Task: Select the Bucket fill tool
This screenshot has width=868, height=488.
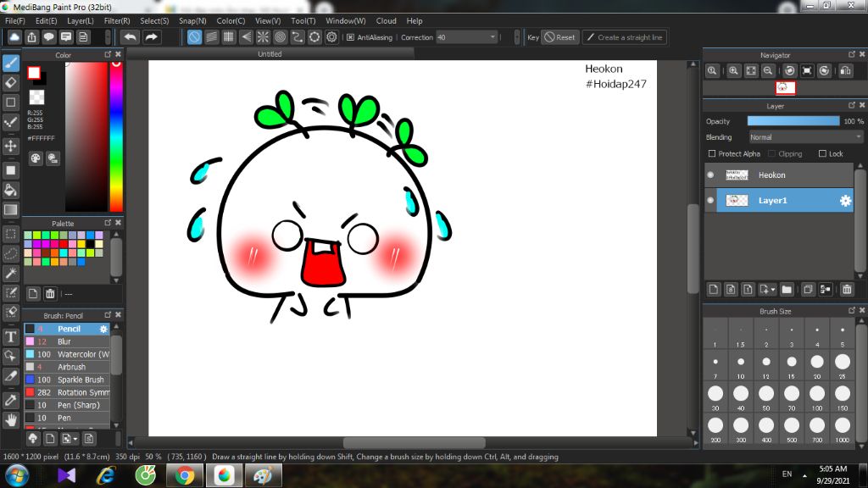Action: pyautogui.click(x=10, y=190)
